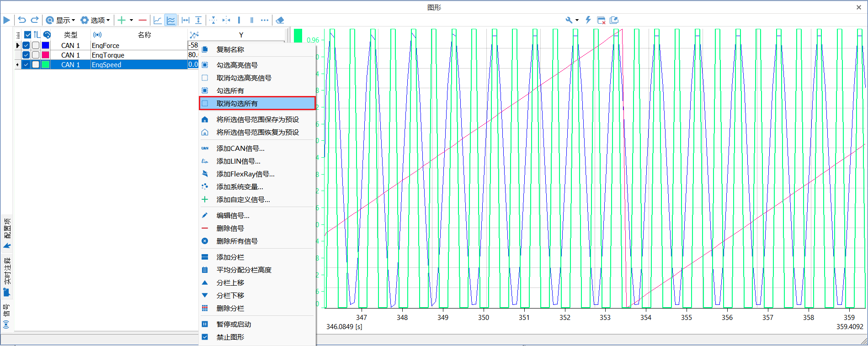Open the 信号 side tab

[x=7, y=315]
